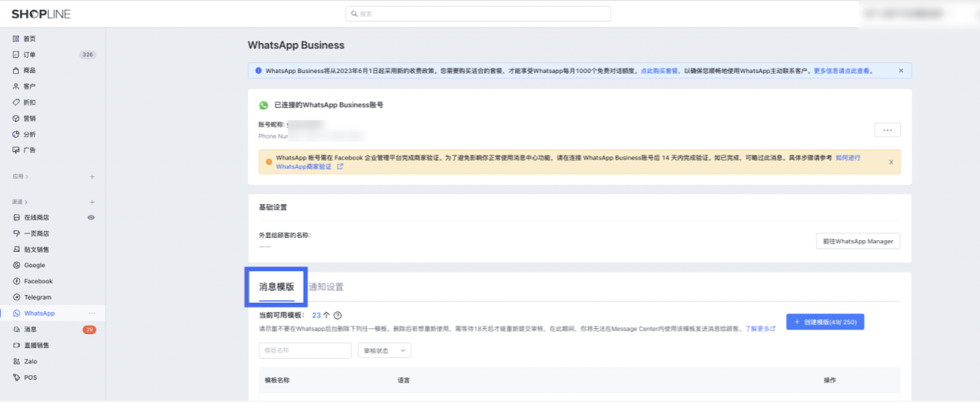980x402 pixels.
Task: View online store via eye icon
Action: 91,218
